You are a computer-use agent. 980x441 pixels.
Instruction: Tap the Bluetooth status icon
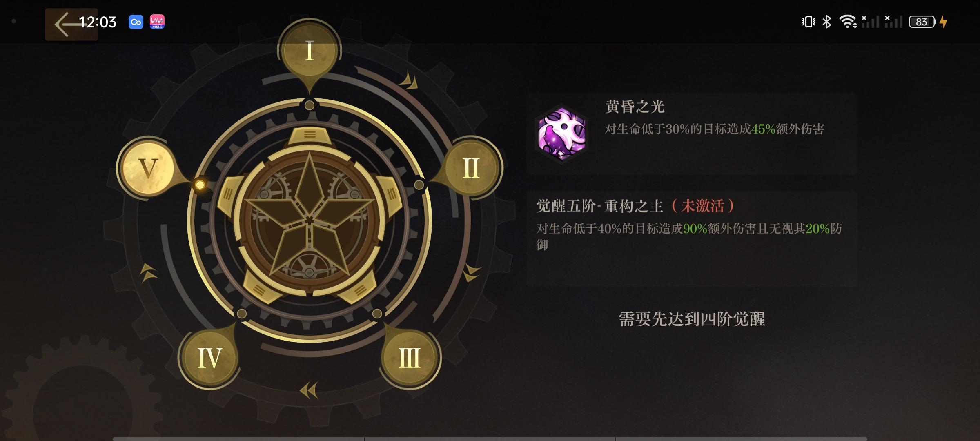pyautogui.click(x=827, y=22)
